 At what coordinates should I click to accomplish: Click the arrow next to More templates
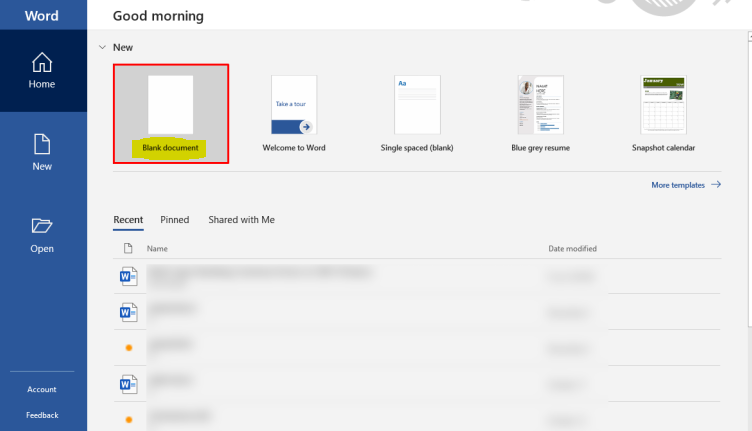tap(716, 185)
